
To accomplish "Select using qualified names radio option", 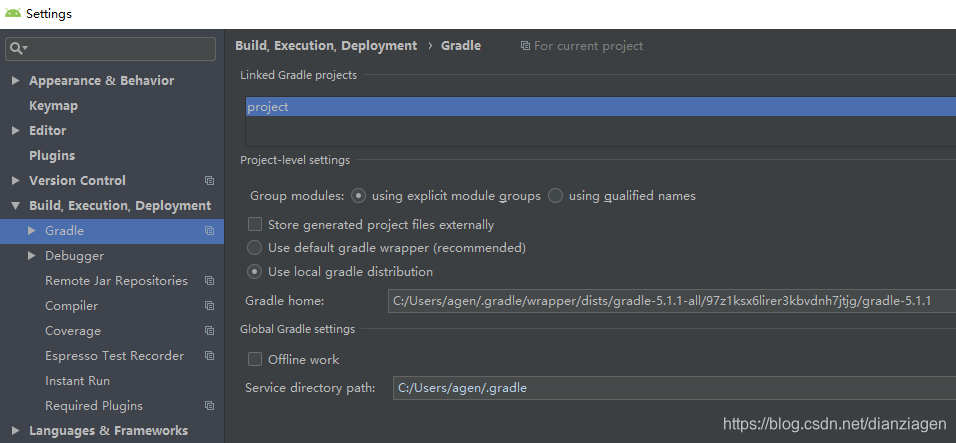I will coord(555,196).
